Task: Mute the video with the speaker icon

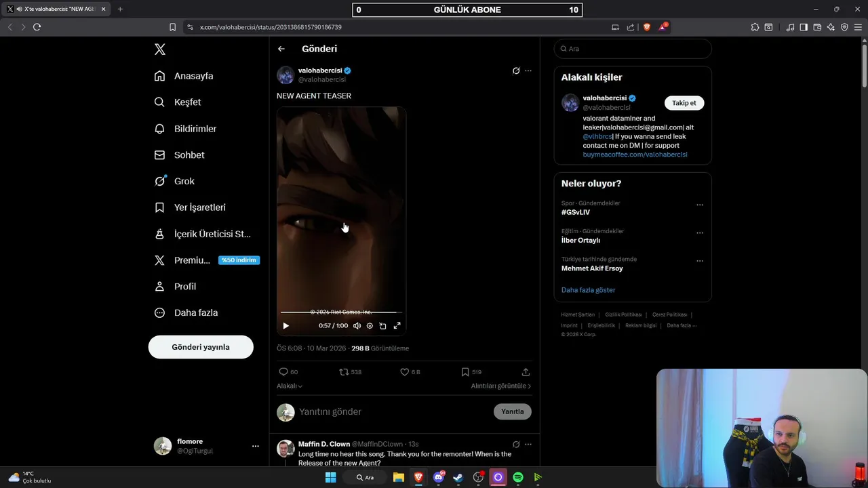Action: pyautogui.click(x=357, y=326)
